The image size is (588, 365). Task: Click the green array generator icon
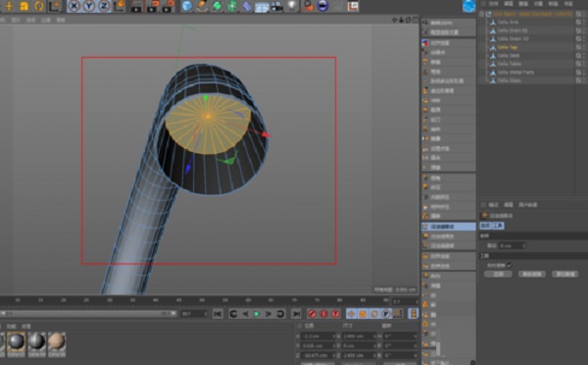(231, 6)
